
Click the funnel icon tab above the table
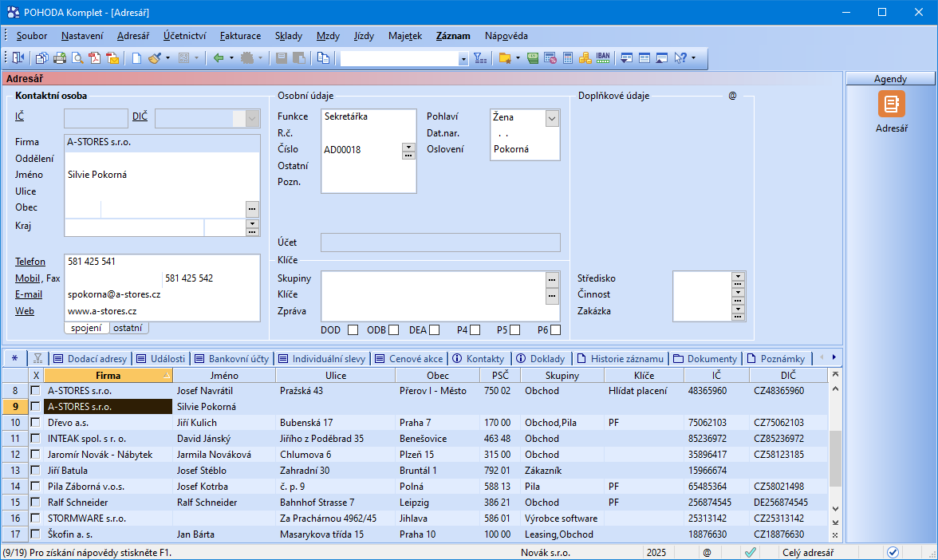(x=37, y=358)
